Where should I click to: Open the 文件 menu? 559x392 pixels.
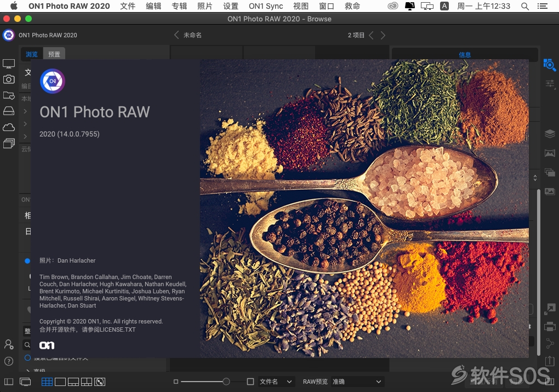point(128,6)
